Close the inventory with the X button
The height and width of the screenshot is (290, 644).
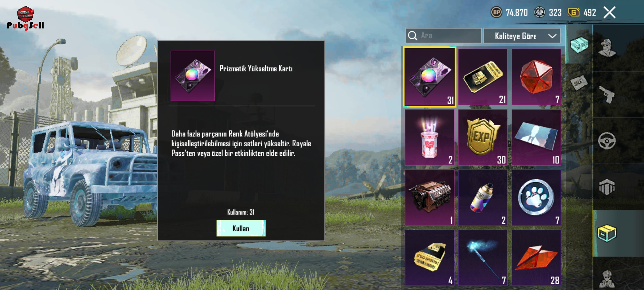coord(610,12)
